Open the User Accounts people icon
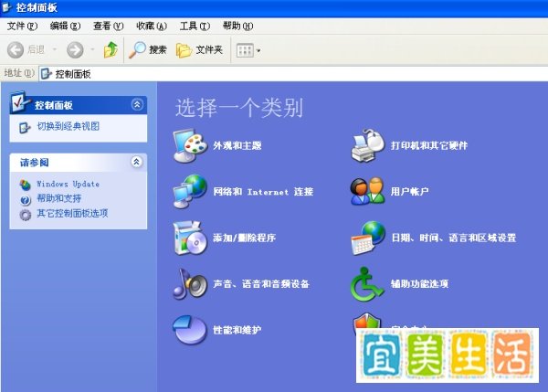The height and width of the screenshot is (392, 548). [x=368, y=191]
